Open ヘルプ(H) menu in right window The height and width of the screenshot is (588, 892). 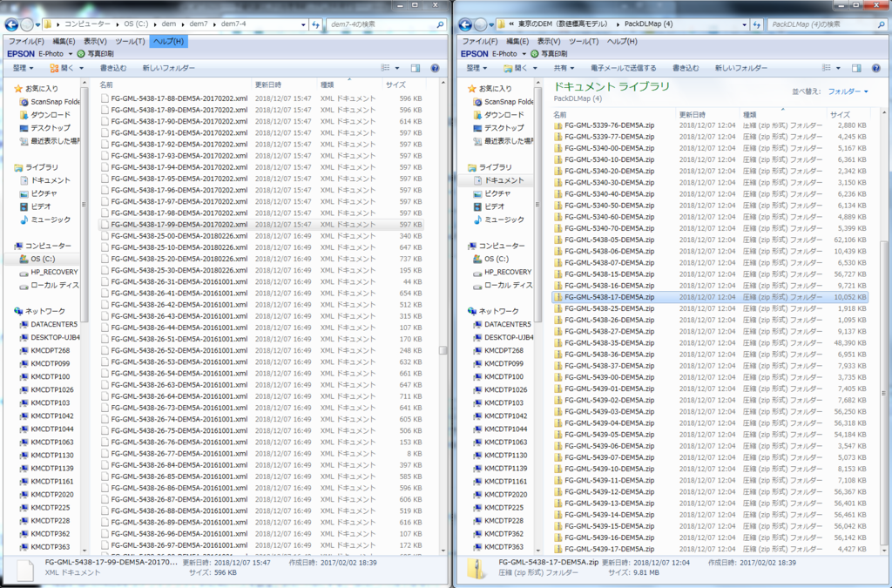click(x=622, y=42)
